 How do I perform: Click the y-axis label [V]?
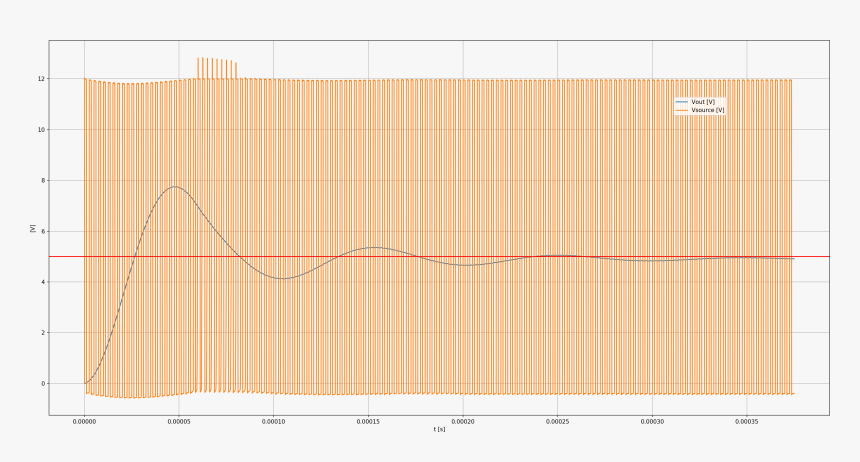(x=32, y=228)
